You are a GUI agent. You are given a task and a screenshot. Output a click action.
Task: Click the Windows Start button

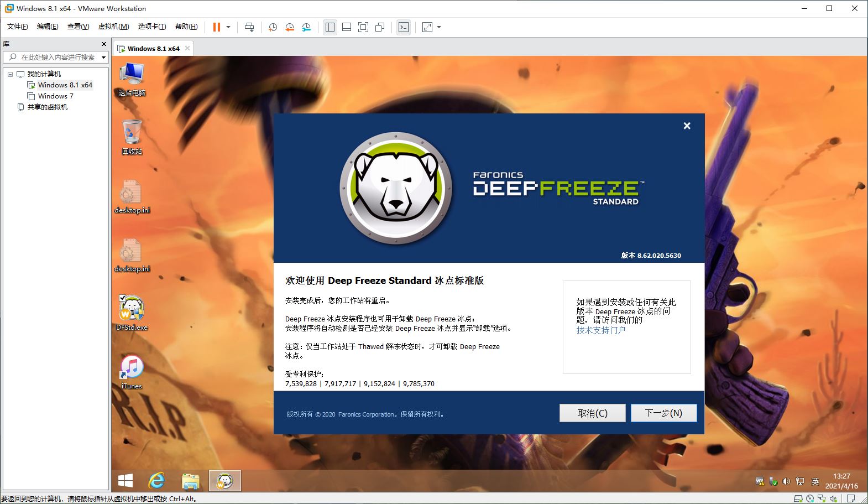(x=126, y=481)
